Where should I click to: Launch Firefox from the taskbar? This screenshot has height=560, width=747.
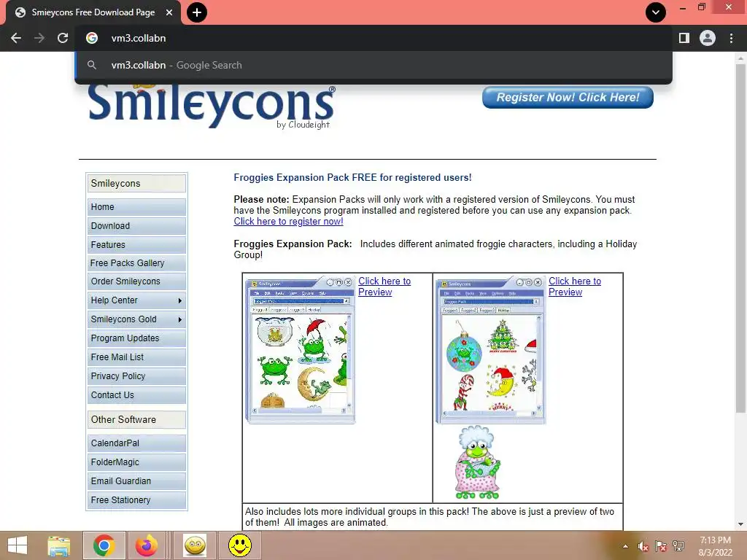tap(147, 545)
